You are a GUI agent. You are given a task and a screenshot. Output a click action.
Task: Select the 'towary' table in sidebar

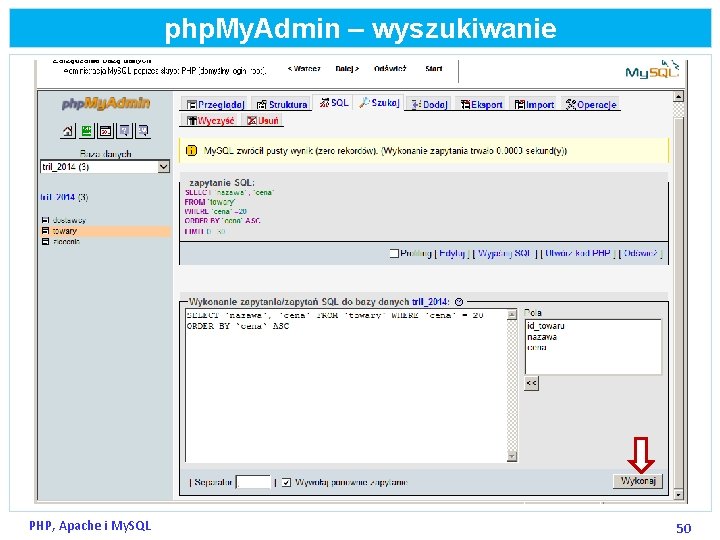[65, 231]
